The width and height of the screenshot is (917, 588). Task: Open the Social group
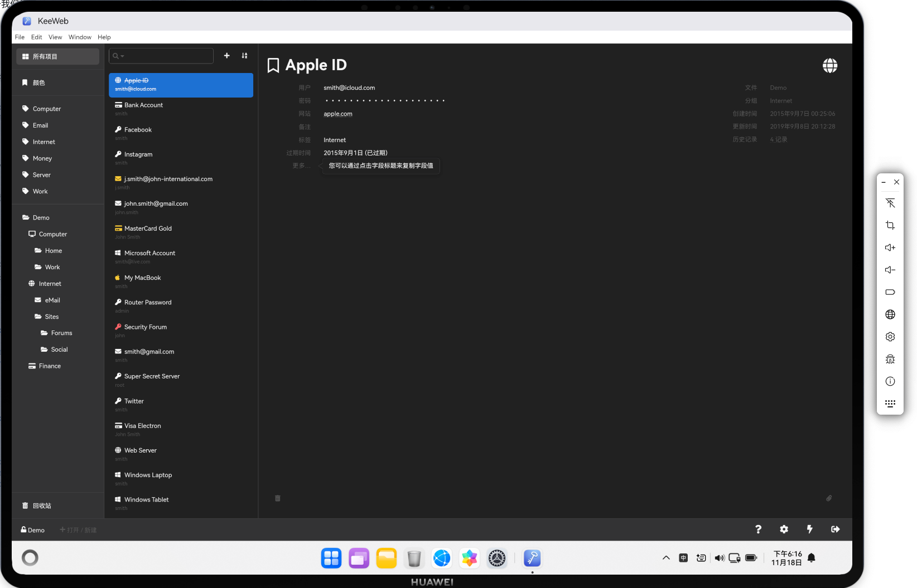pos(57,349)
